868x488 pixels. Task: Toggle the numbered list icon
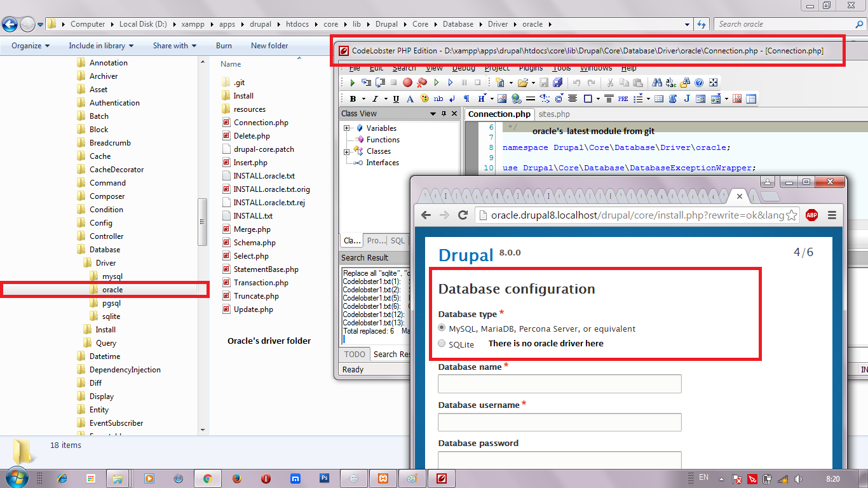[638, 98]
